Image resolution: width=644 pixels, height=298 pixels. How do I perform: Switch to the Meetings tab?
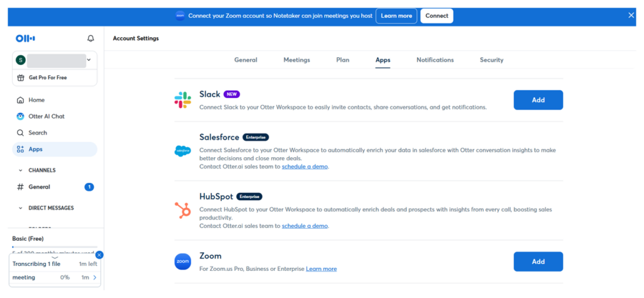point(297,60)
